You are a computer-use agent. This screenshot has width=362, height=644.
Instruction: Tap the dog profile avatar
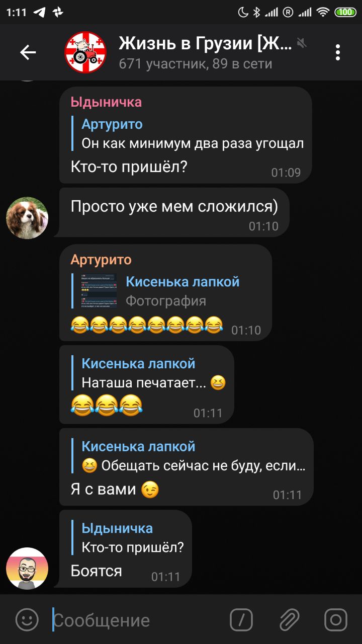[x=27, y=218]
